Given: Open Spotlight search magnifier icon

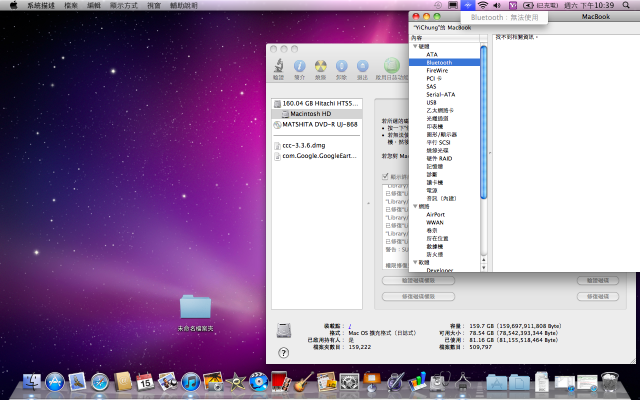Looking at the screenshot, I should coord(626,5).
